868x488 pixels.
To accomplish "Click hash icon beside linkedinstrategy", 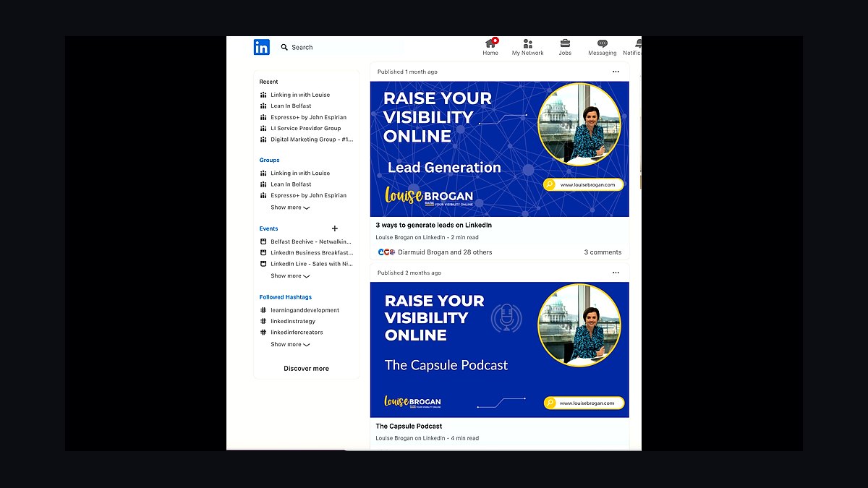I will click(263, 321).
